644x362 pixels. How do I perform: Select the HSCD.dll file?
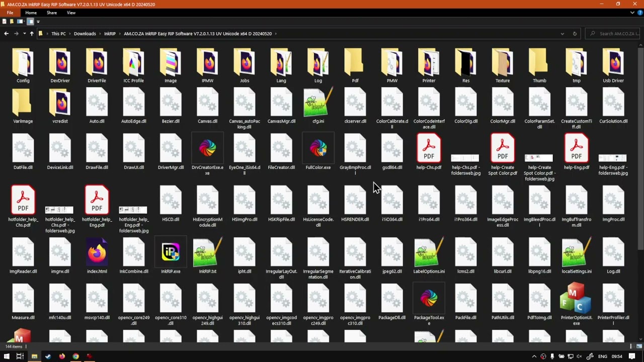(x=171, y=205)
